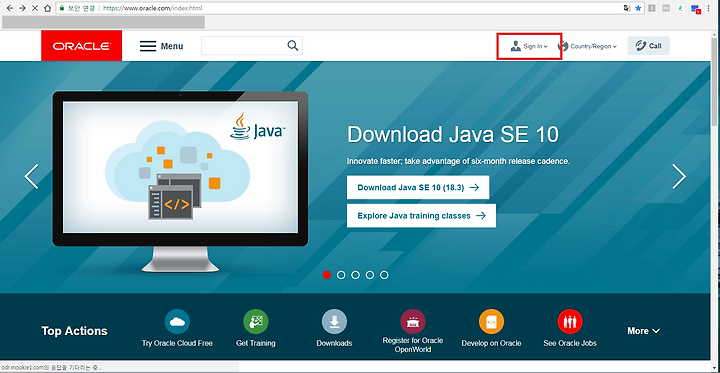Show the previous carousel slide
Screen dimensions: 720x373
pos(31,177)
